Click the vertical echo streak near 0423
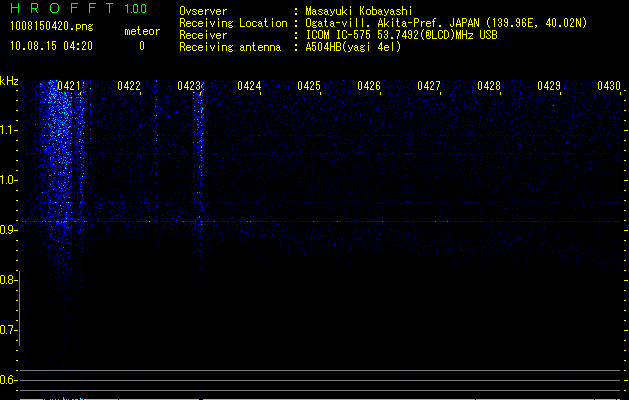This screenshot has height=400, width=629. [199, 160]
